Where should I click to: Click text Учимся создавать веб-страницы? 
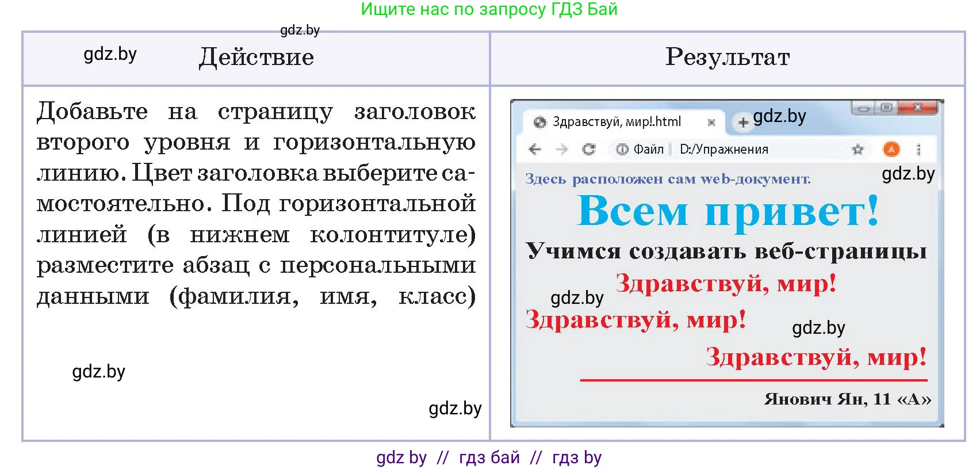click(x=726, y=251)
